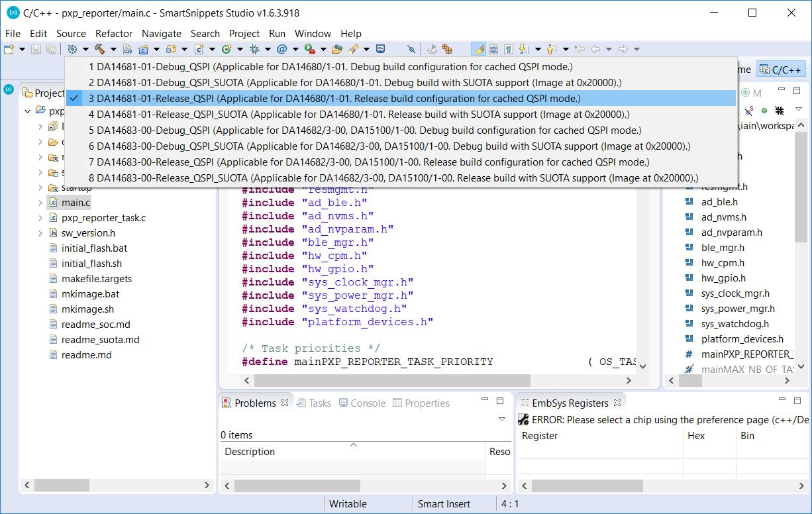Toggle the green dot filter in Outline
Image resolution: width=812 pixels, height=514 pixels.
[764, 110]
